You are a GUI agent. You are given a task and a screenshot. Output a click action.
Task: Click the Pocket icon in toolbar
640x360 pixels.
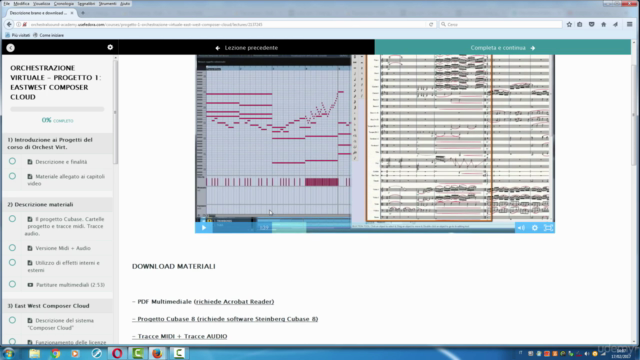[591, 24]
